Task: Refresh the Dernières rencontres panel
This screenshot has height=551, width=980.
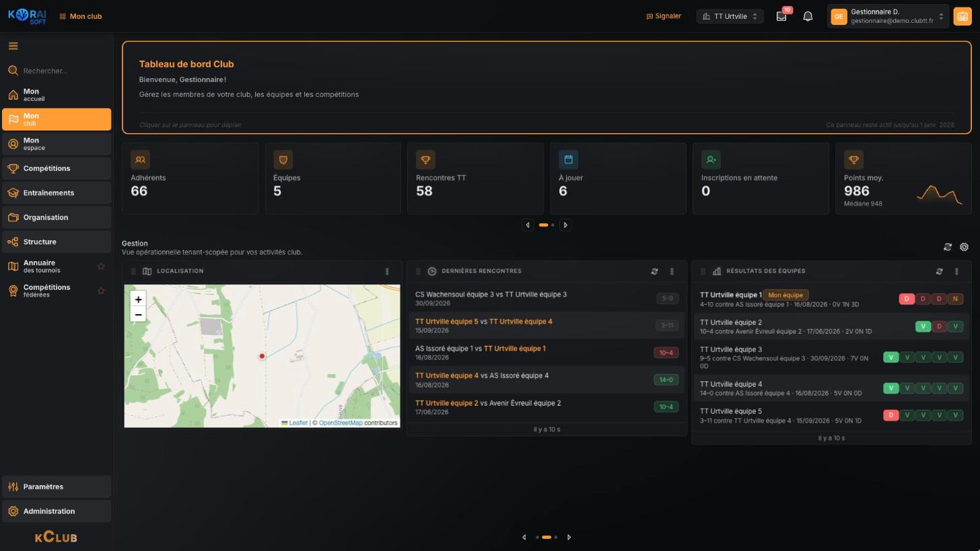Action: (x=654, y=271)
